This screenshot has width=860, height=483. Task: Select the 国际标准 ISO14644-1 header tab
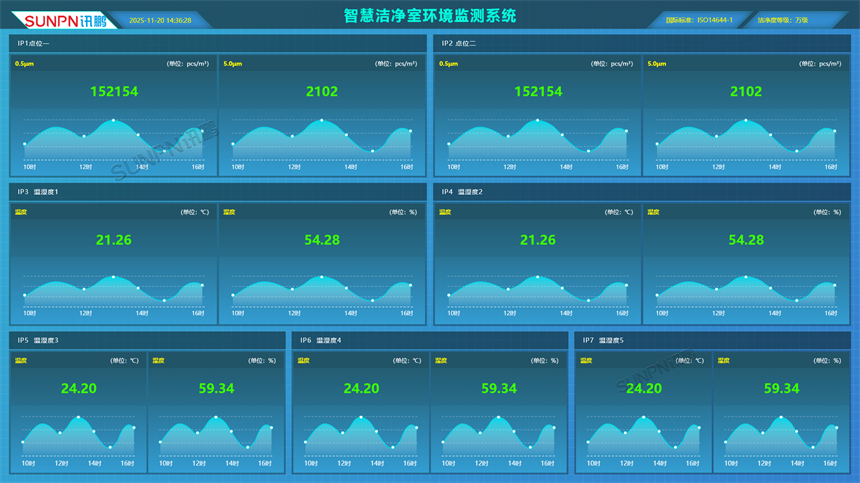[x=699, y=20]
